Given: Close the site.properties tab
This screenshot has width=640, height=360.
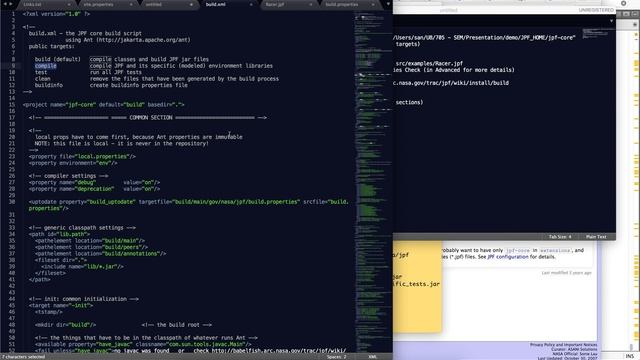Looking at the screenshot, I should coord(131,4).
